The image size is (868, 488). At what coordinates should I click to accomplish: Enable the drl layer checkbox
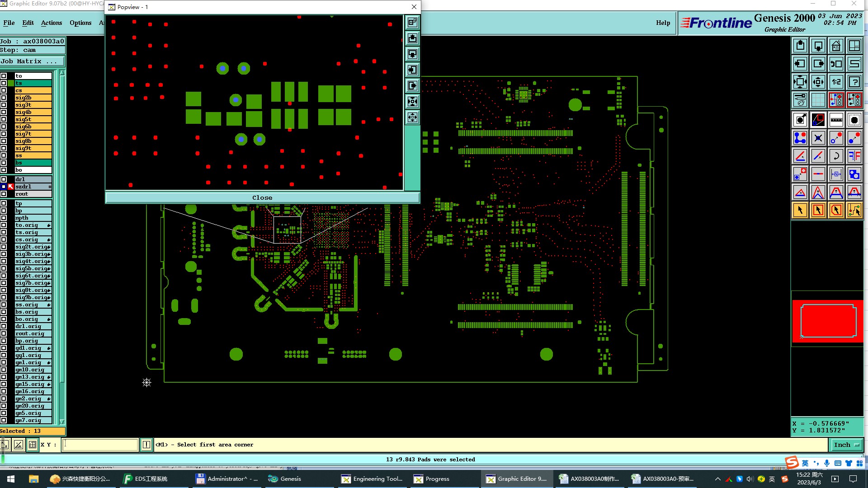[x=4, y=179]
